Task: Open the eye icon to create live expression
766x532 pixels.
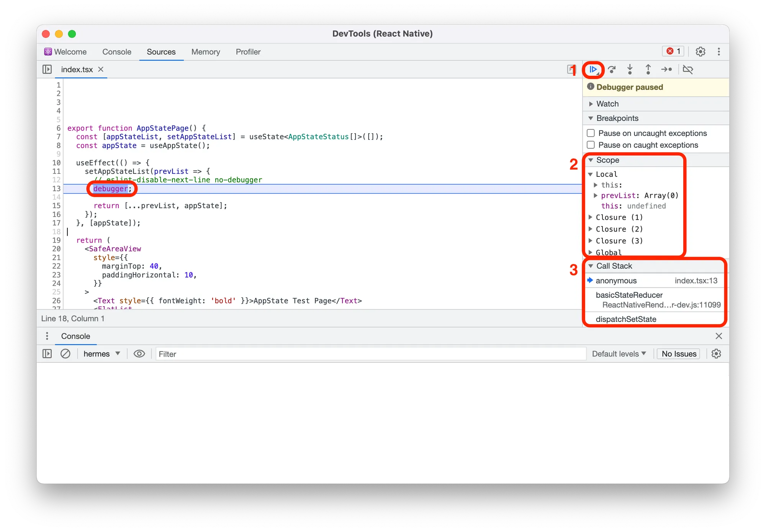Action: [139, 354]
